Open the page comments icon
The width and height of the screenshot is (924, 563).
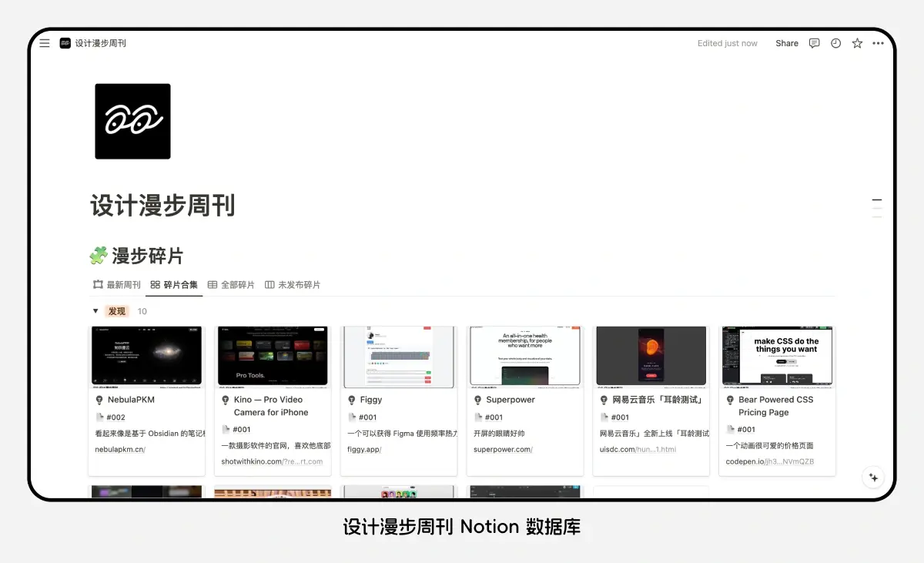[814, 43]
